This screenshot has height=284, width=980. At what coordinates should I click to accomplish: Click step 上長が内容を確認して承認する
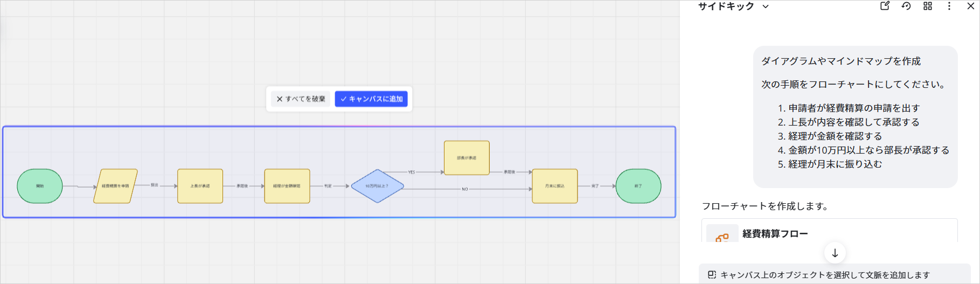pyautogui.click(x=854, y=122)
